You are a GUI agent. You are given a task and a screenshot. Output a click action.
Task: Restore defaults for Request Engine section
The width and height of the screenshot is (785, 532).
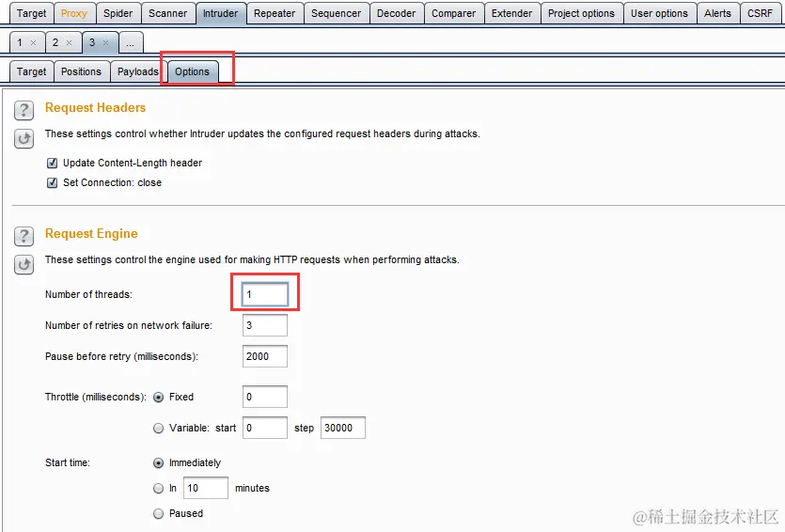[24, 265]
